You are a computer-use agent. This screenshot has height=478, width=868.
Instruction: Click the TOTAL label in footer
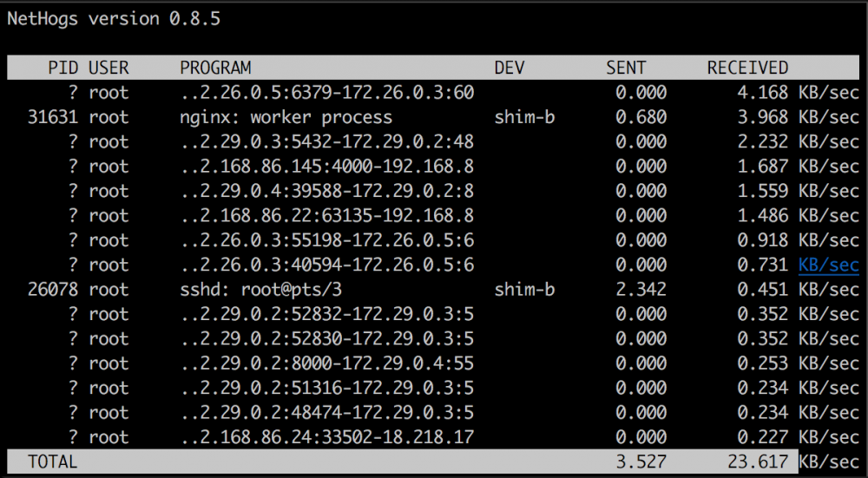point(53,462)
